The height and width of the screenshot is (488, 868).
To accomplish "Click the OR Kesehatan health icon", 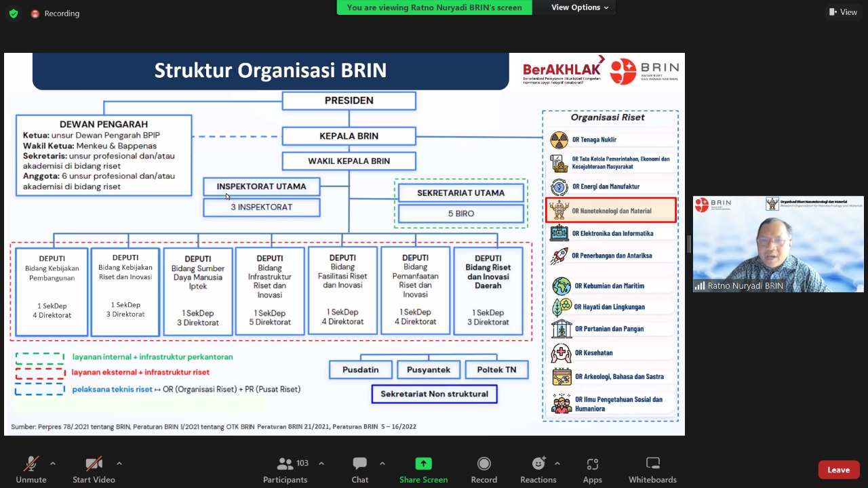I will click(561, 352).
